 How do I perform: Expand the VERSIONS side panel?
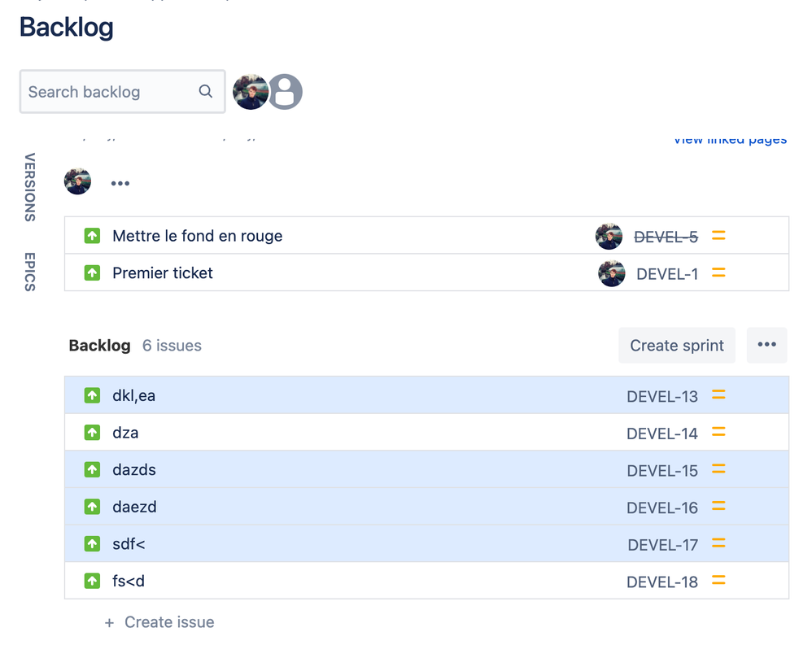30,187
